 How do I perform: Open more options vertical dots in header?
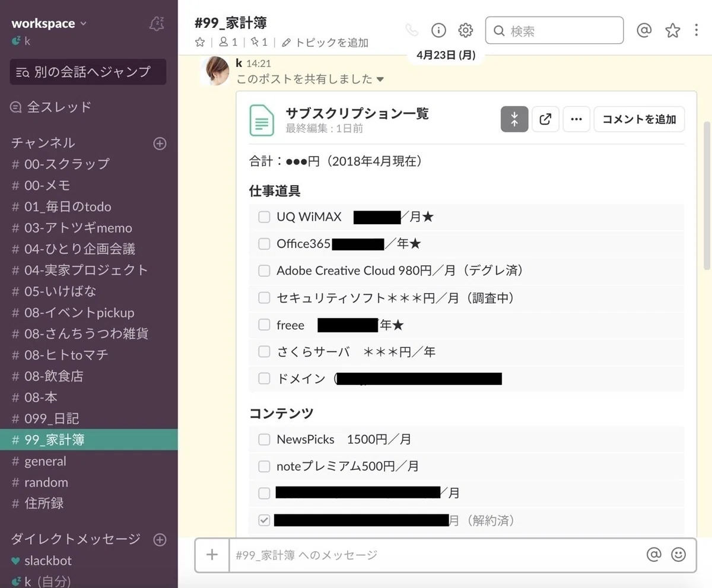(697, 30)
